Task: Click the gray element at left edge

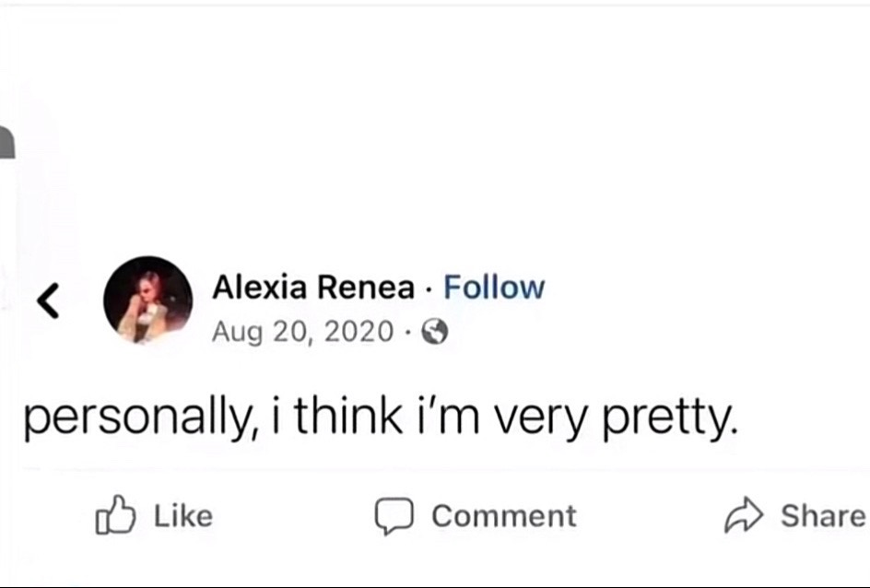Action: tap(7, 142)
